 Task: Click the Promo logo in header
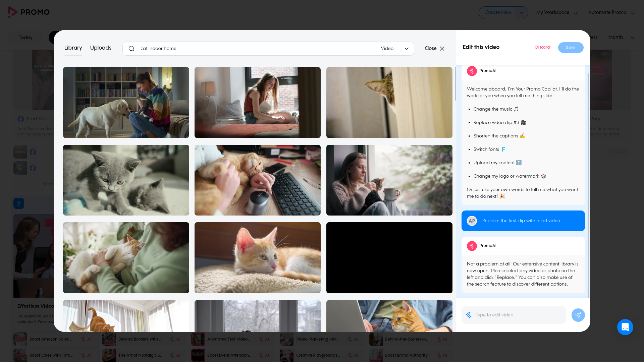29,12
